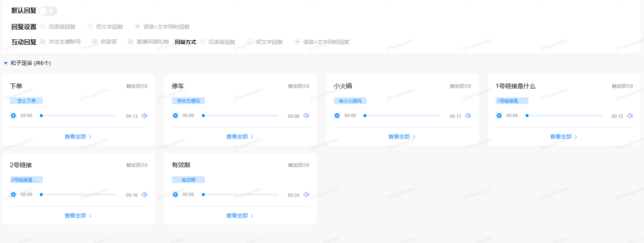The image size is (644, 243).
Task: Play the 下单 audio reply
Action: (14, 116)
